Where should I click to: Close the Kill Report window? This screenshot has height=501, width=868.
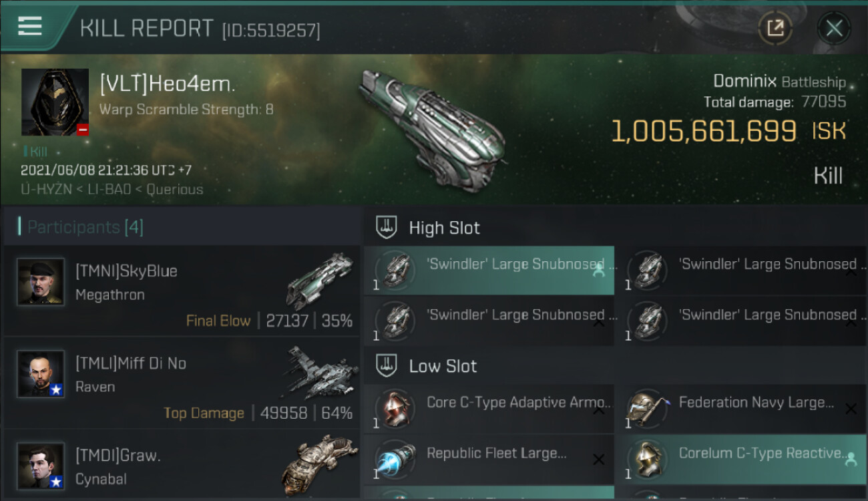834,28
